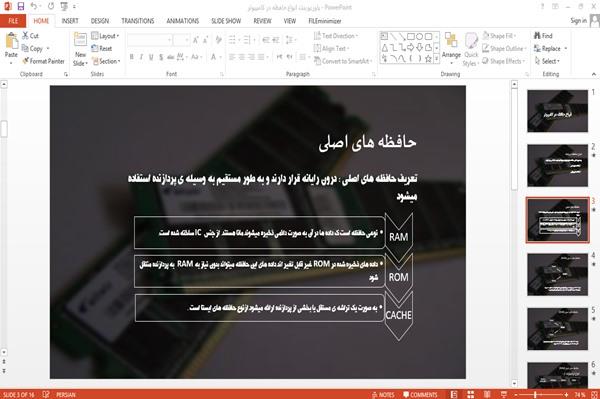Click the Redo icon in title bar
Screen dimensions: 600x399
click(x=51, y=6)
